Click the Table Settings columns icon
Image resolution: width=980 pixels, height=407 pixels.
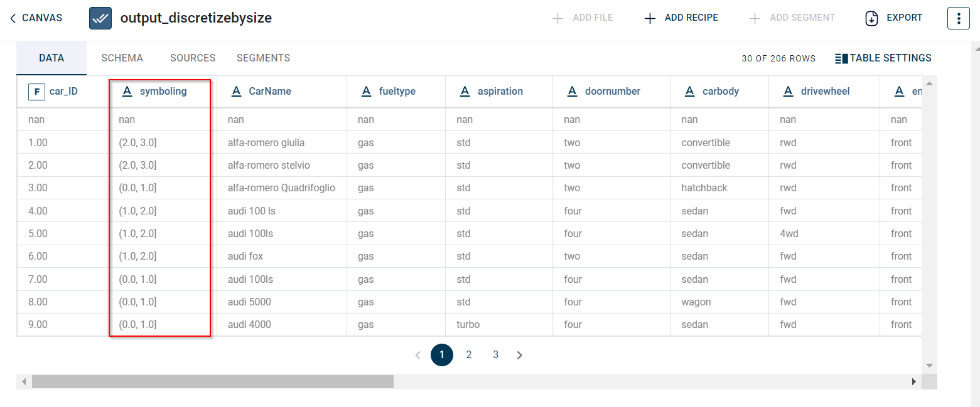841,58
